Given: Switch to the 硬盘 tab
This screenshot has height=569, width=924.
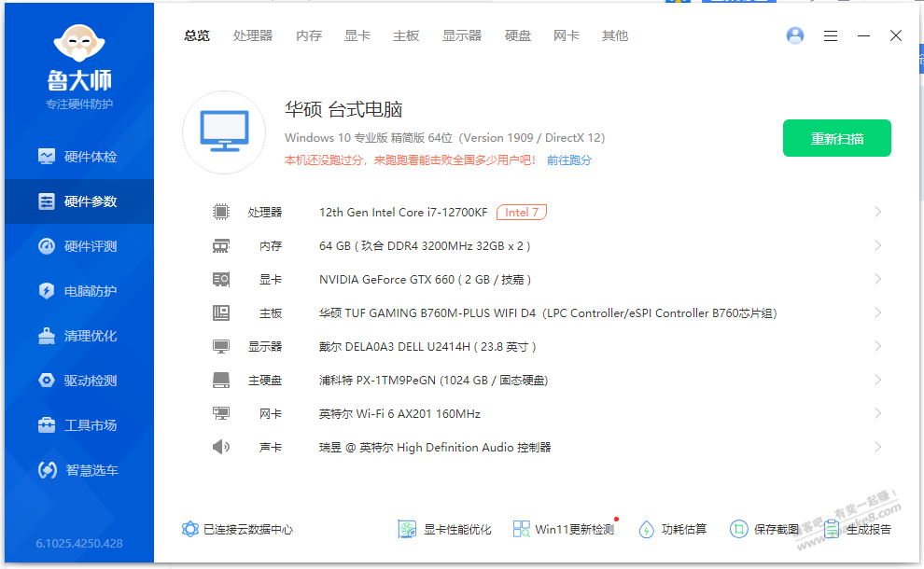Looking at the screenshot, I should 518,36.
